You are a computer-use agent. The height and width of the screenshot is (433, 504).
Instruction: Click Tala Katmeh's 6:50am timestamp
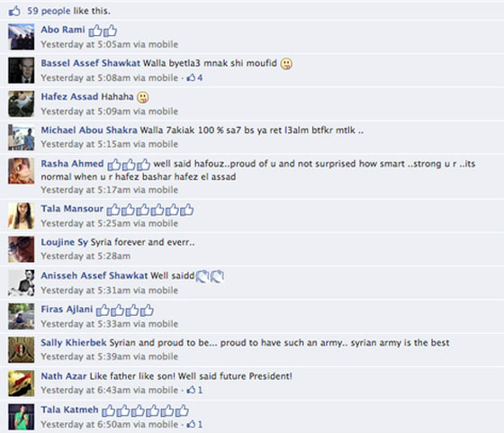tap(85, 424)
